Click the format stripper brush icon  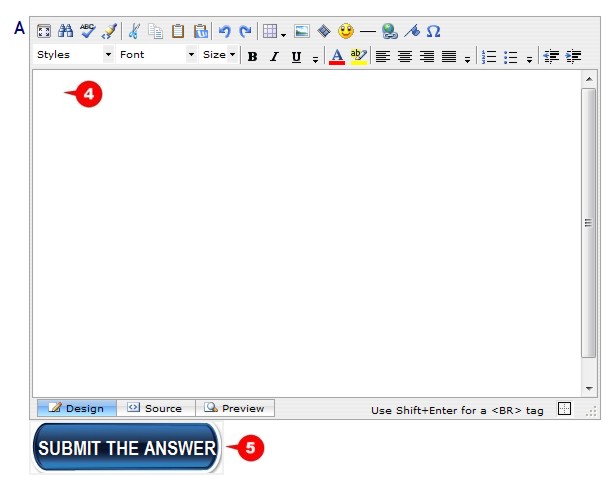[x=109, y=31]
